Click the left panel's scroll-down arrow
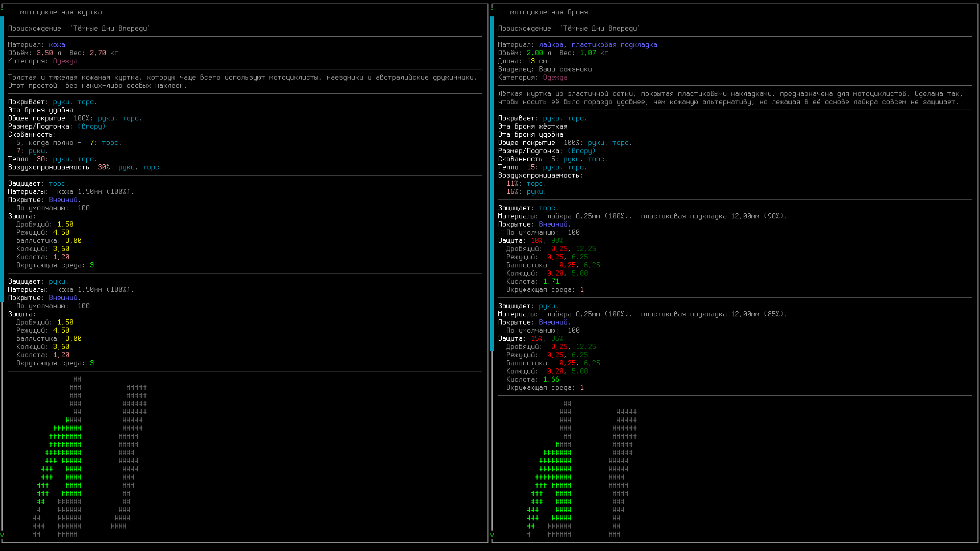The width and height of the screenshot is (980, 551). (2, 535)
